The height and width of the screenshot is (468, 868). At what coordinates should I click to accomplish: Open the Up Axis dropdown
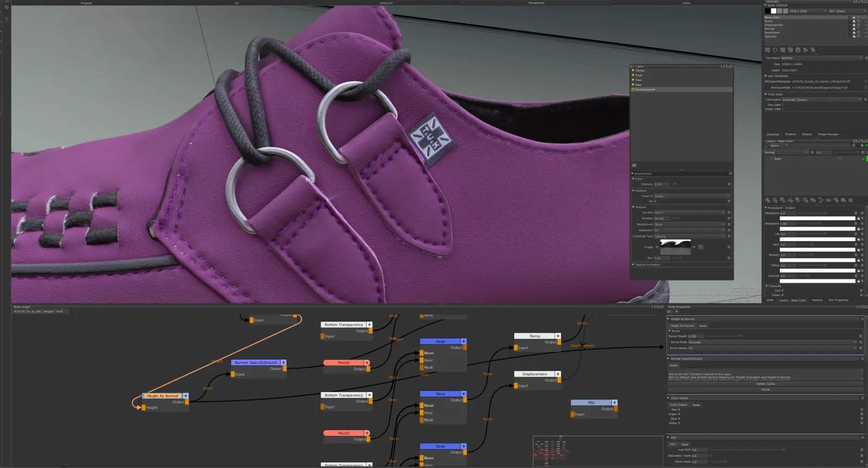(x=689, y=213)
